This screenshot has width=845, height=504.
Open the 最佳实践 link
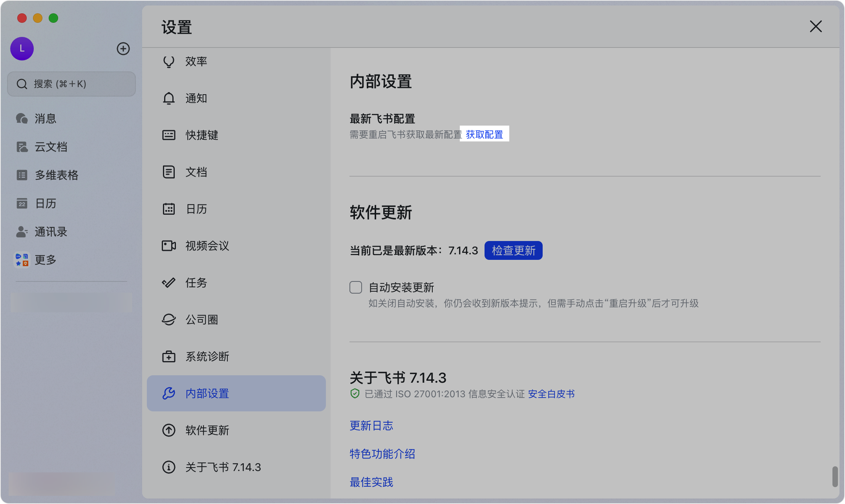coord(371,482)
